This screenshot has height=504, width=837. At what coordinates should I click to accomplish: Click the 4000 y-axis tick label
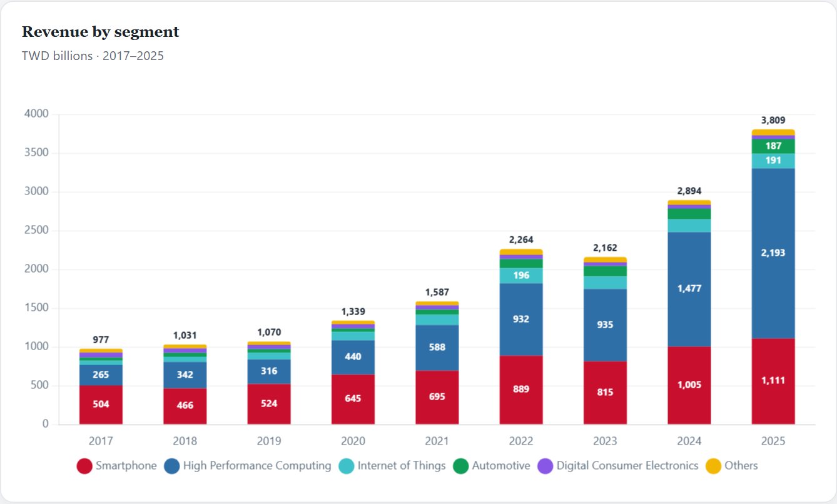(x=36, y=114)
